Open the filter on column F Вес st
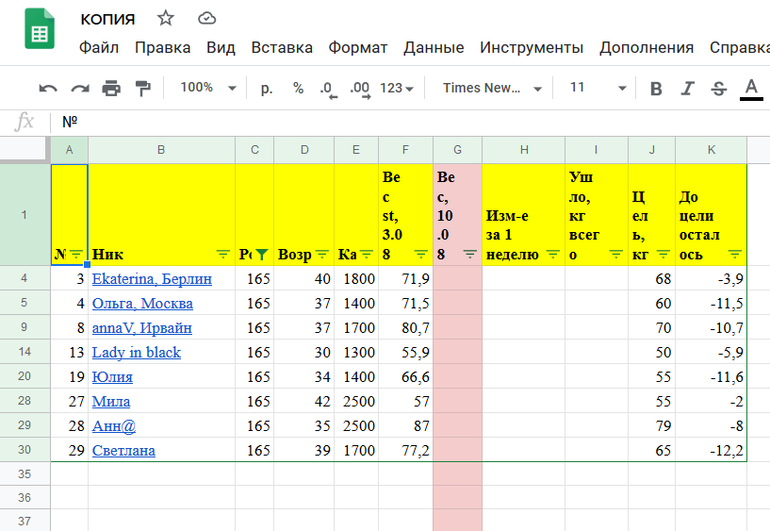Screen dimensions: 770x531 click(421, 254)
